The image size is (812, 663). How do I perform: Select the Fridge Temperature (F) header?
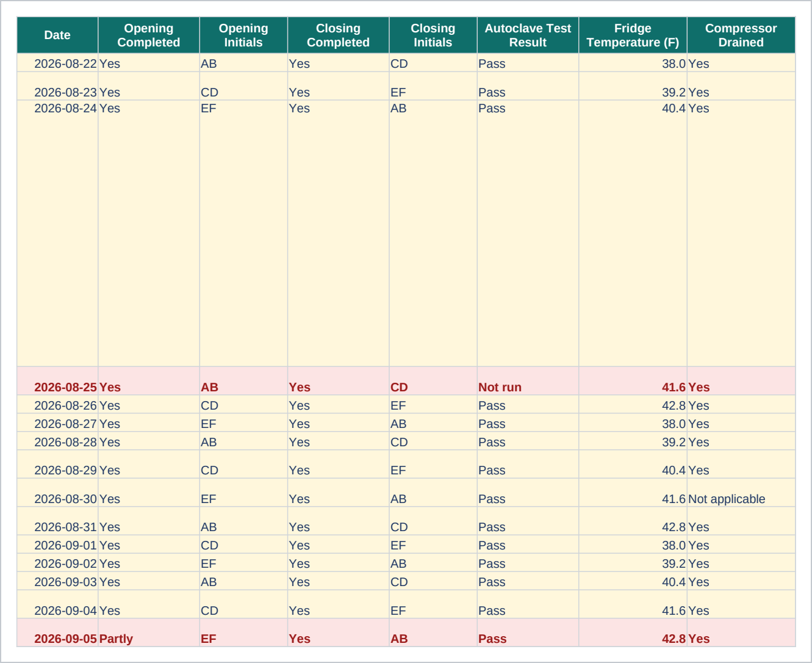[633, 35]
